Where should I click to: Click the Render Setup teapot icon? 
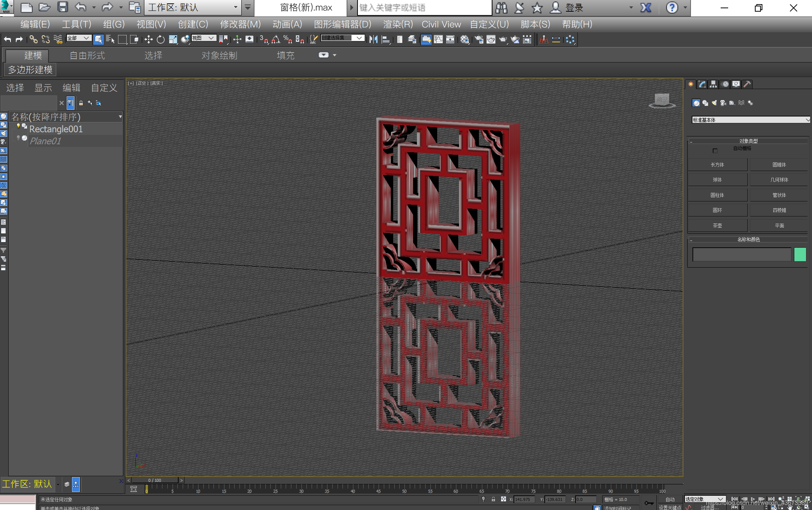point(479,39)
